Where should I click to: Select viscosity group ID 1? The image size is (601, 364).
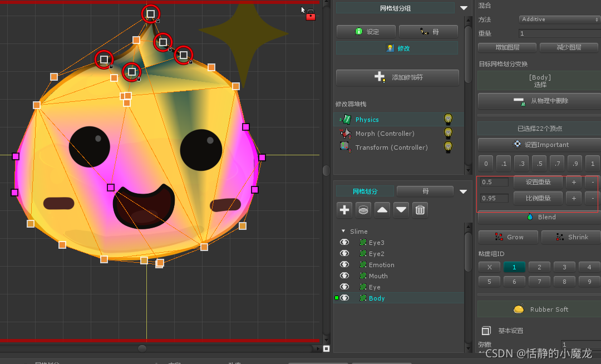(x=514, y=267)
